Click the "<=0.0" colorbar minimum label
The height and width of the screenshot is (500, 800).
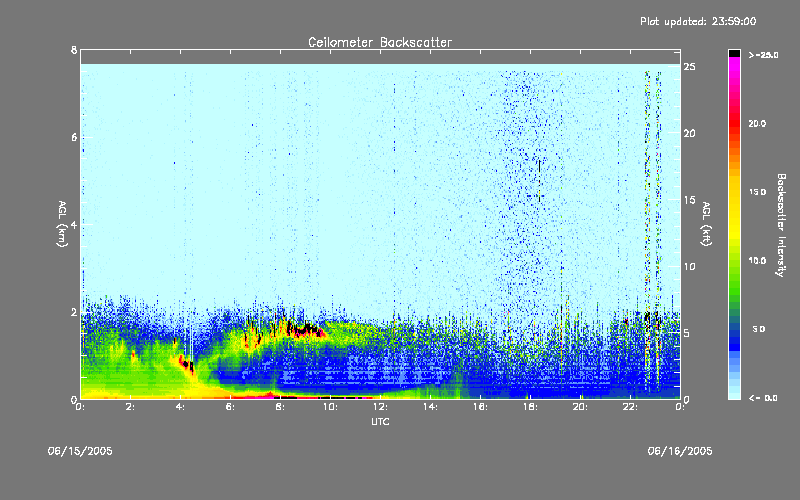pos(763,398)
